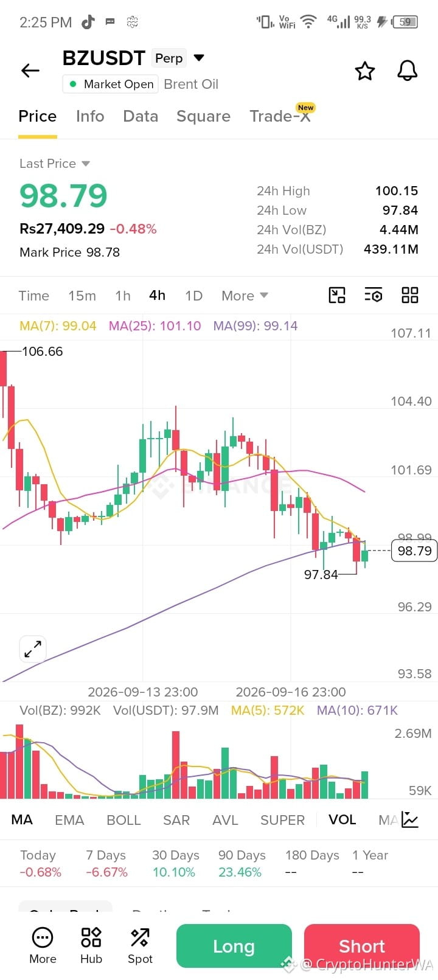Open the Trade-X tab
Image resolution: width=438 pixels, height=980 pixels.
(x=281, y=116)
